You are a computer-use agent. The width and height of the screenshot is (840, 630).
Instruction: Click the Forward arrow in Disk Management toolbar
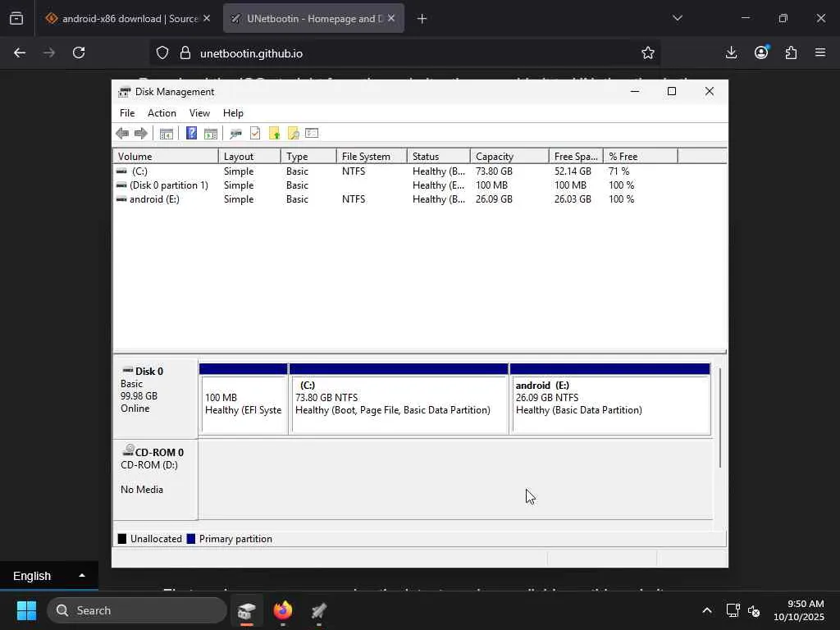[141, 134]
